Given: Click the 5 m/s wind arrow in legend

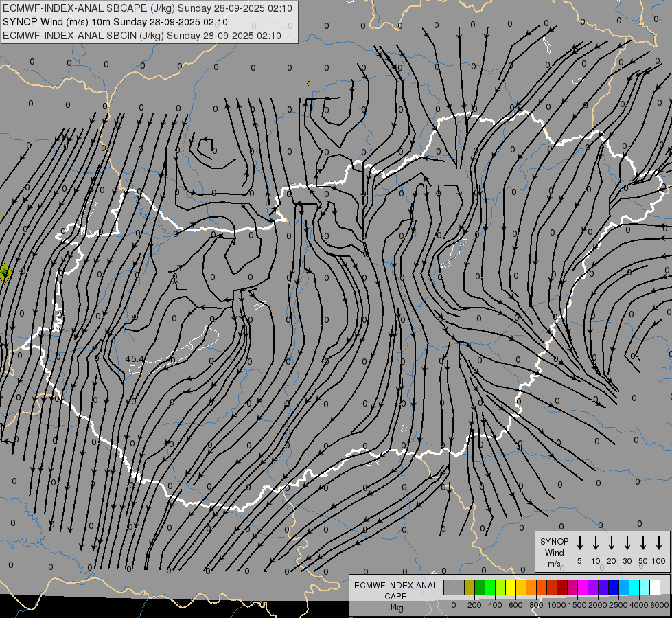Looking at the screenshot, I should click(580, 543).
